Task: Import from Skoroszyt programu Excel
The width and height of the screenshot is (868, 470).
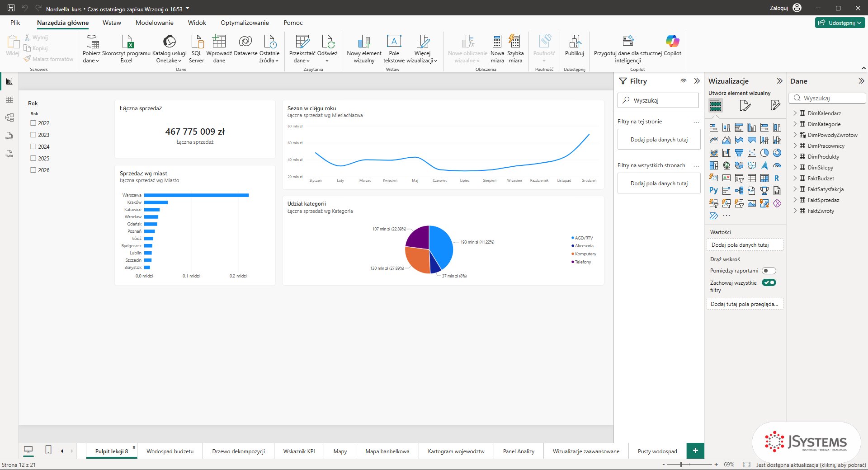Action: point(127,49)
